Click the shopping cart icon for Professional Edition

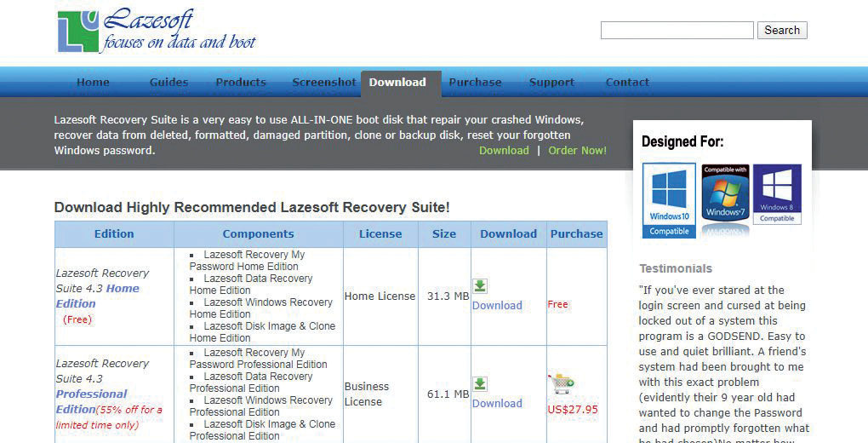tap(561, 383)
